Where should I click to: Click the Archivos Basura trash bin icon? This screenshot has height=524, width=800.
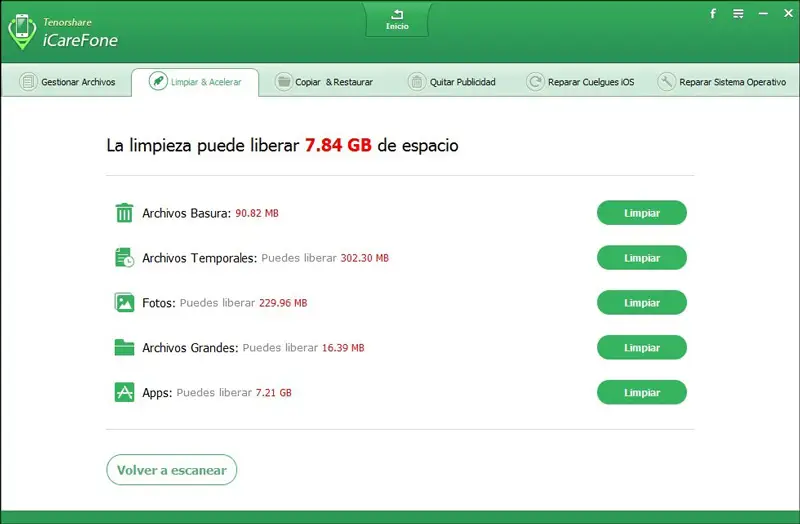(x=124, y=213)
